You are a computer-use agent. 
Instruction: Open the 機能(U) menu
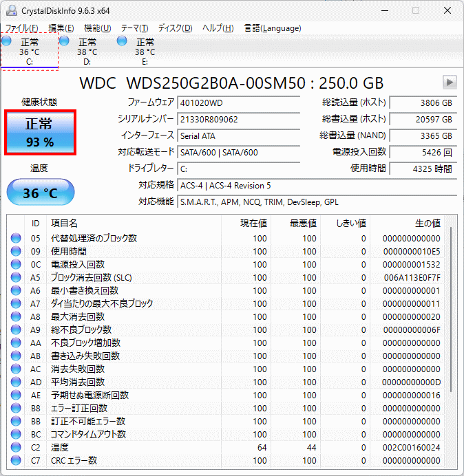coord(98,28)
